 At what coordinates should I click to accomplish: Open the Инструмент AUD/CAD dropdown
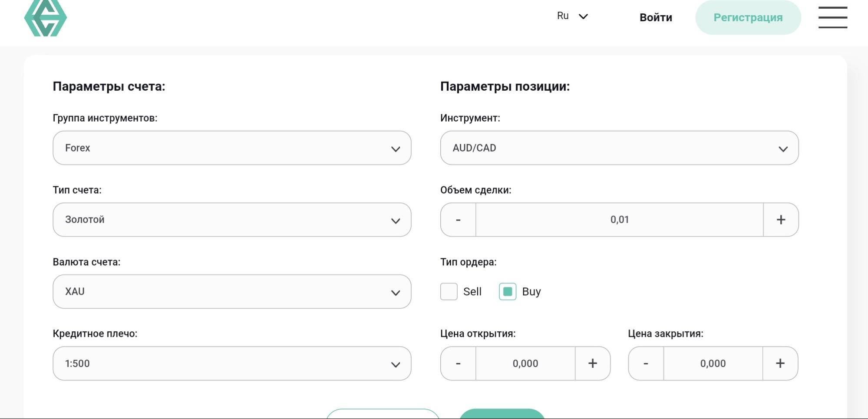tap(619, 148)
